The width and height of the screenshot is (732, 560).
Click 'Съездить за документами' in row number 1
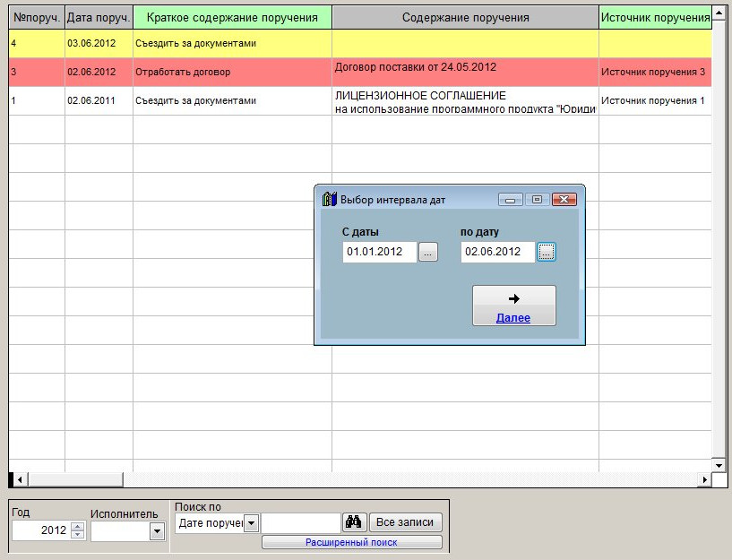(x=232, y=100)
